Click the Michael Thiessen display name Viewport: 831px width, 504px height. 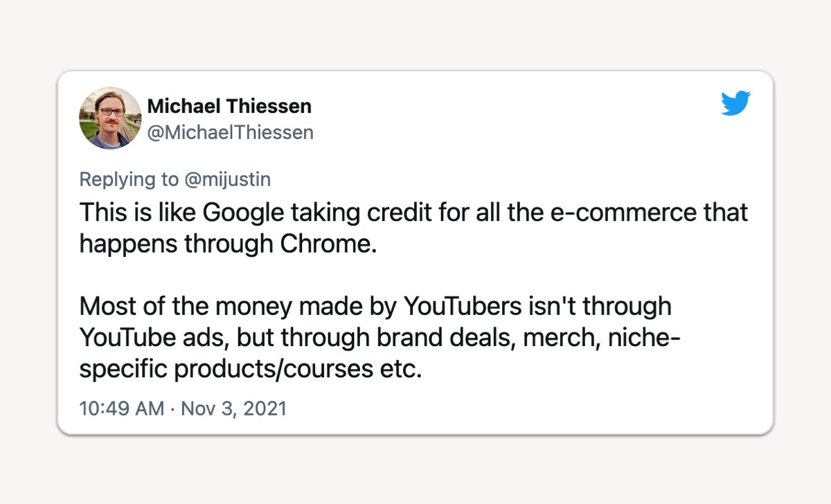click(x=229, y=107)
